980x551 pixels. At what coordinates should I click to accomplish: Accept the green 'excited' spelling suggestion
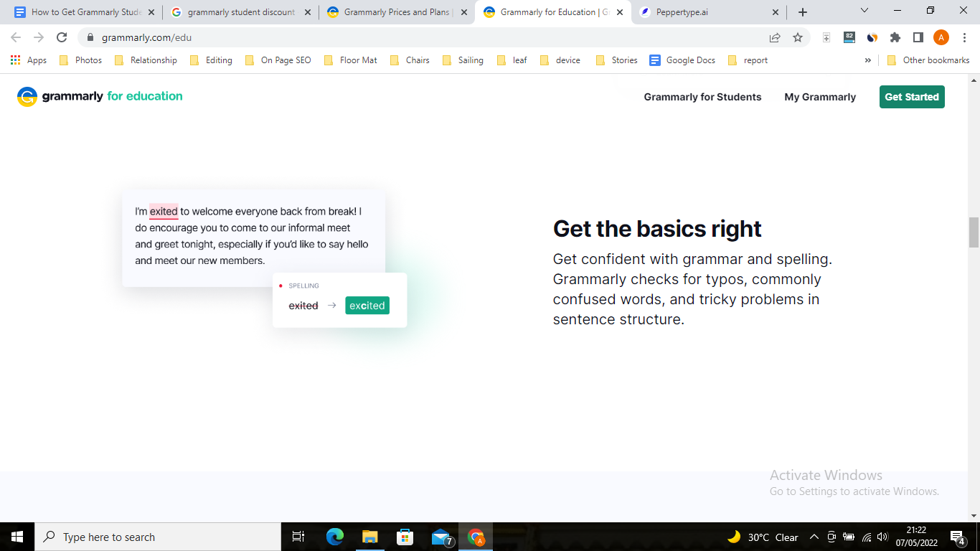click(x=367, y=306)
